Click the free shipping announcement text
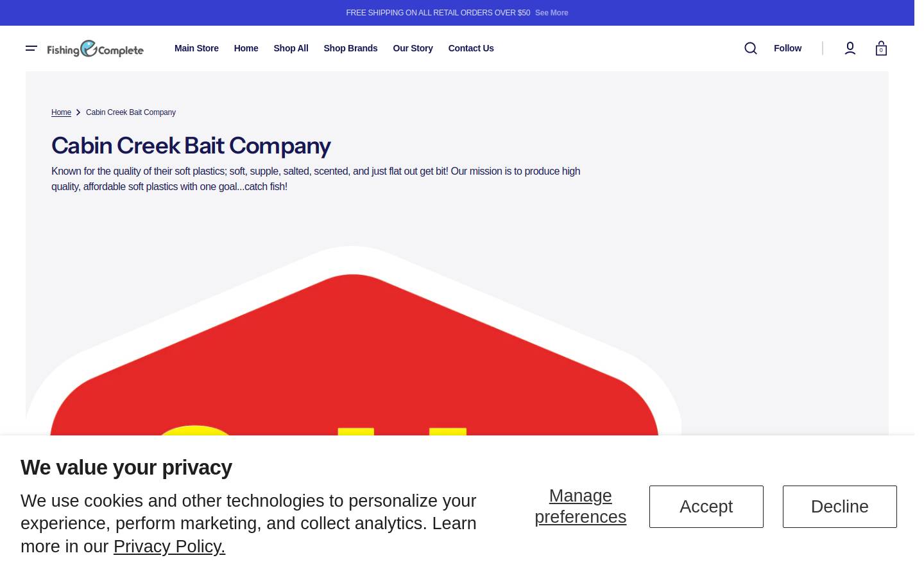This screenshot has height=578, width=924. pyautogui.click(x=438, y=13)
